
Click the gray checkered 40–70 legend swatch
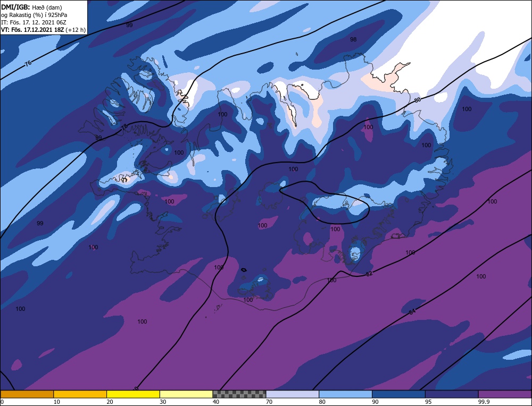[239, 394]
